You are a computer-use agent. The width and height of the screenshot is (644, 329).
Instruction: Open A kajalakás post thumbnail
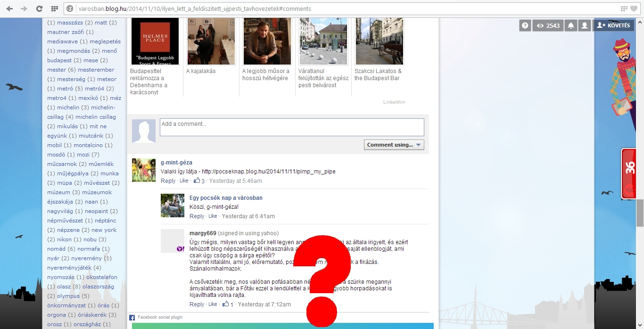click(x=211, y=41)
